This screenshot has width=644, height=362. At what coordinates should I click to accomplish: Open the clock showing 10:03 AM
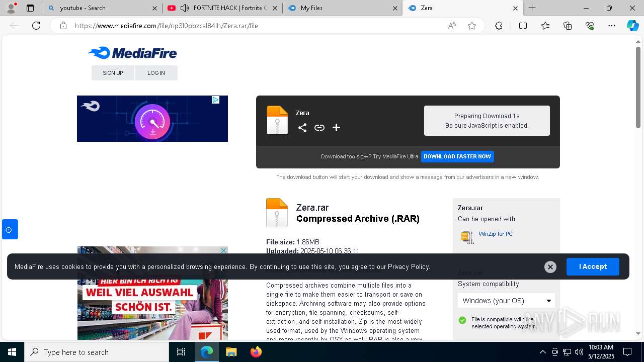tap(601, 352)
